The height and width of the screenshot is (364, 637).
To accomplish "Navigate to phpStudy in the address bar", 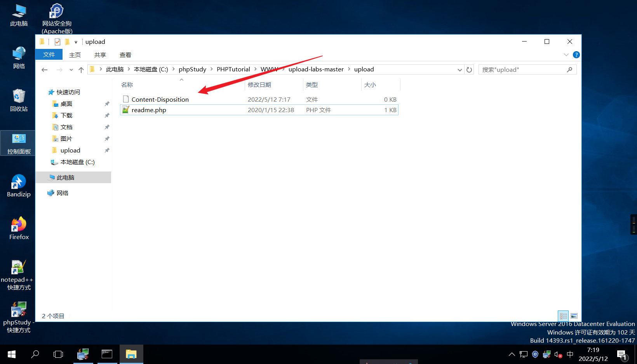I will click(193, 69).
